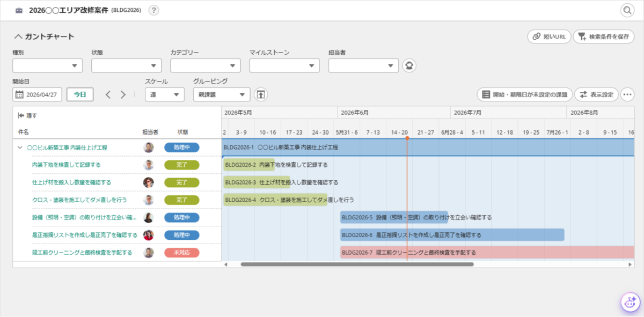The image size is (644, 317).
Task: Hide the issue list with 隠す
Action: coord(27,115)
